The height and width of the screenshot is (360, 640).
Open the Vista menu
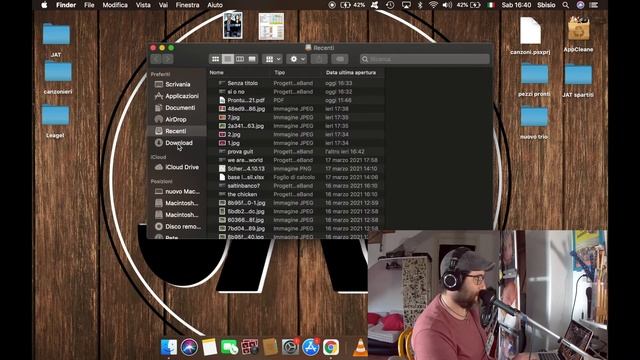(143, 5)
